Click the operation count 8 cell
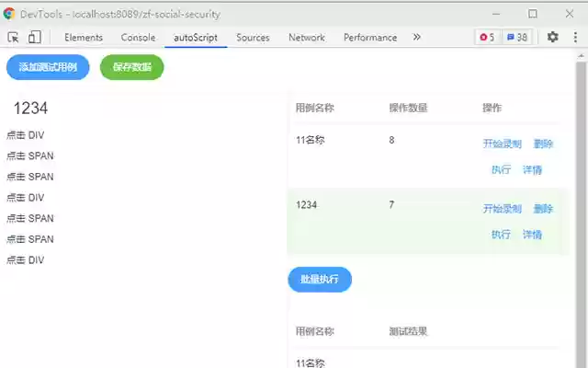This screenshot has width=588, height=368. click(391, 140)
